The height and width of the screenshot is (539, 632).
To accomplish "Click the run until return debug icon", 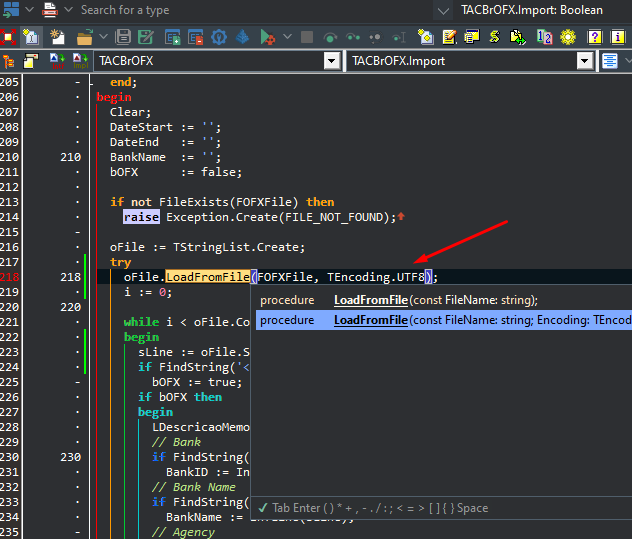I will pos(375,37).
